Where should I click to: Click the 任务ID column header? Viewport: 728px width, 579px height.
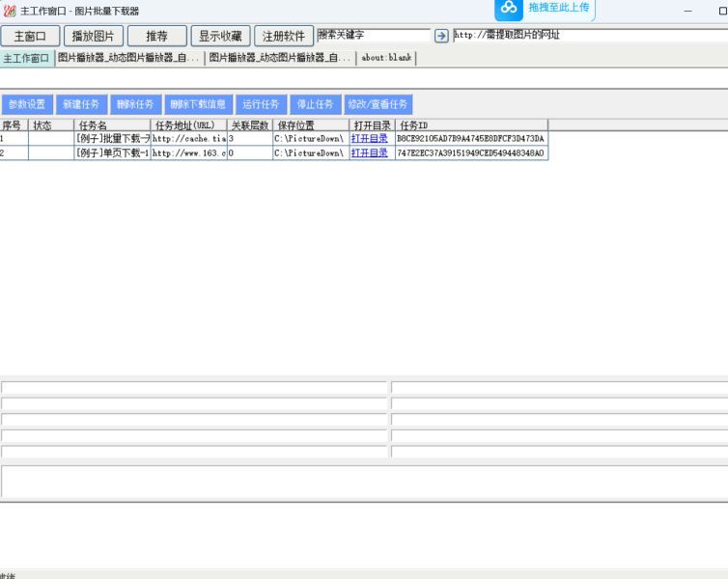(472, 125)
